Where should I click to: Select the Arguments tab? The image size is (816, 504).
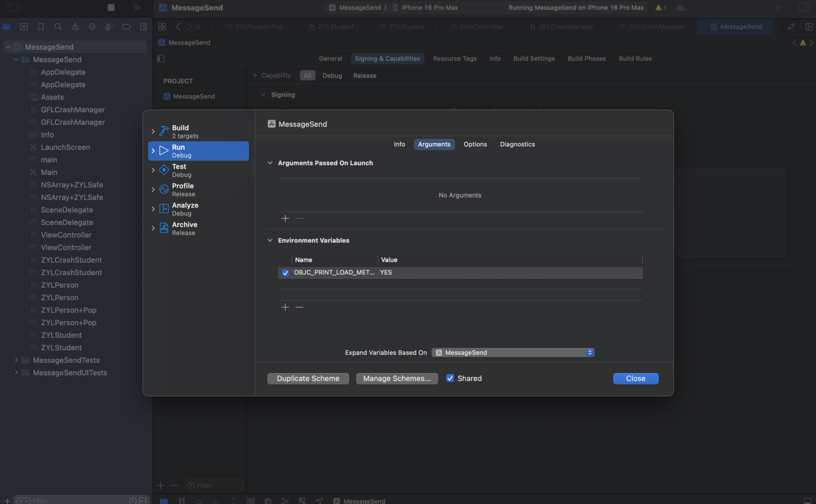[x=434, y=144]
